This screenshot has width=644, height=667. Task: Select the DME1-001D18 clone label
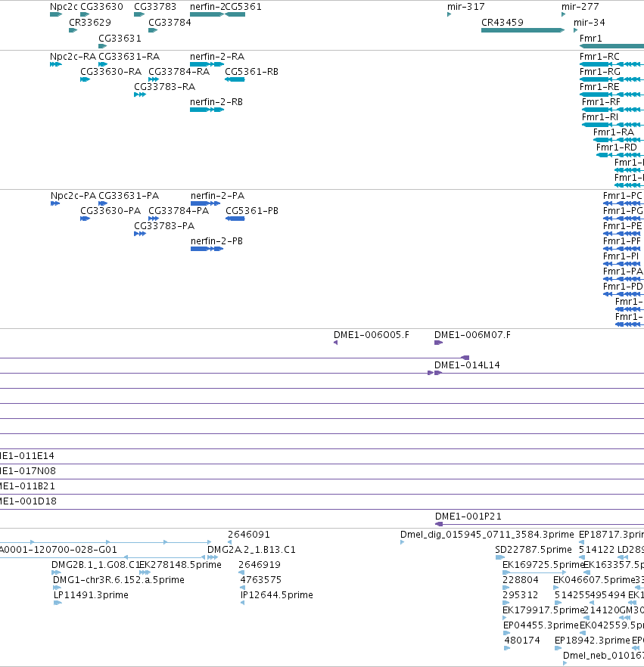(x=29, y=501)
